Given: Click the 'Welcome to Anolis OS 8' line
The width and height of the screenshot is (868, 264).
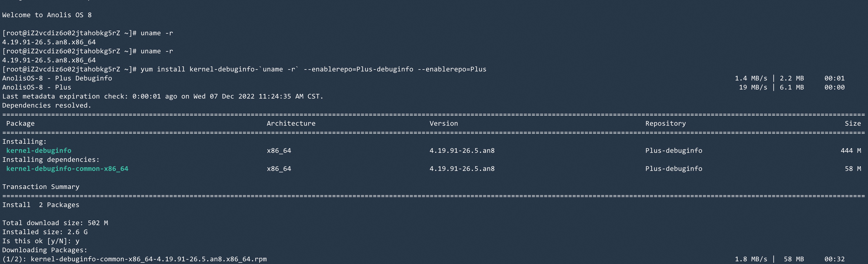Looking at the screenshot, I should 47,15.
